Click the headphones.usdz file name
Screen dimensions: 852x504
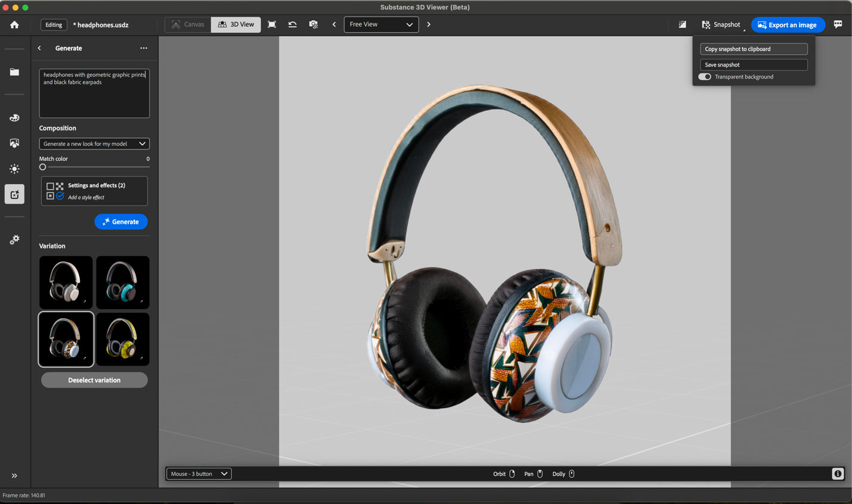[100, 24]
